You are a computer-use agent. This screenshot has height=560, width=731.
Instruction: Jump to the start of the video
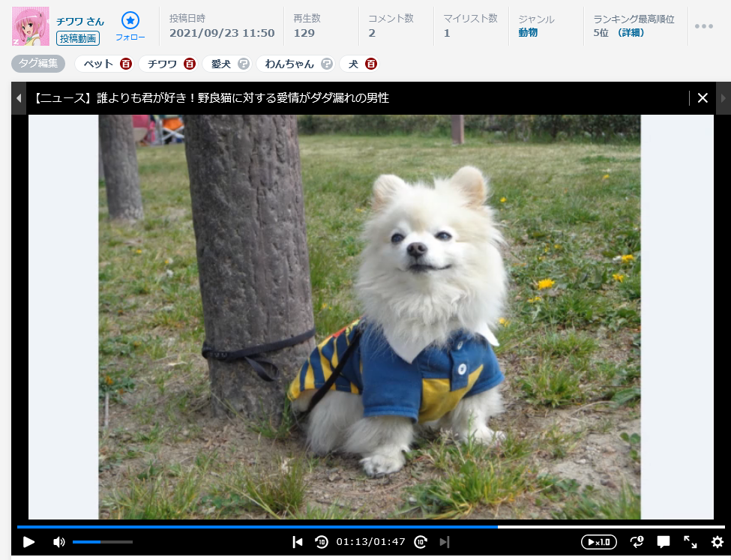(x=298, y=542)
